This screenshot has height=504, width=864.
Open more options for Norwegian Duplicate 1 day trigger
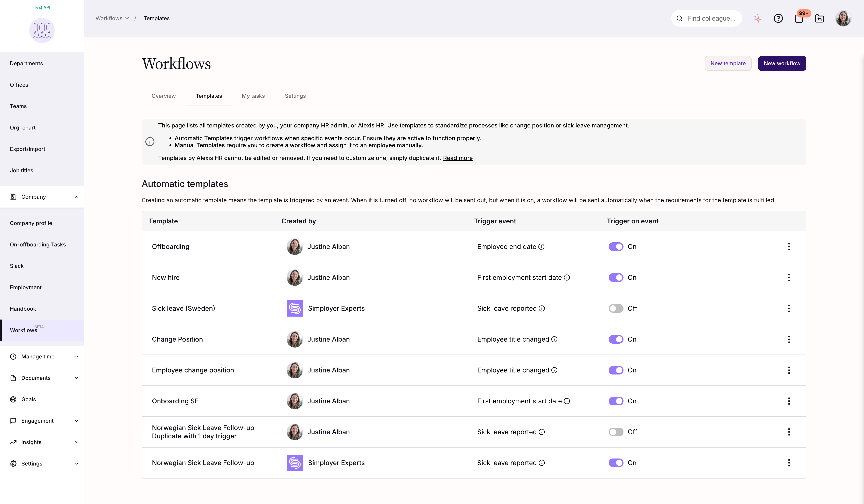pyautogui.click(x=789, y=432)
